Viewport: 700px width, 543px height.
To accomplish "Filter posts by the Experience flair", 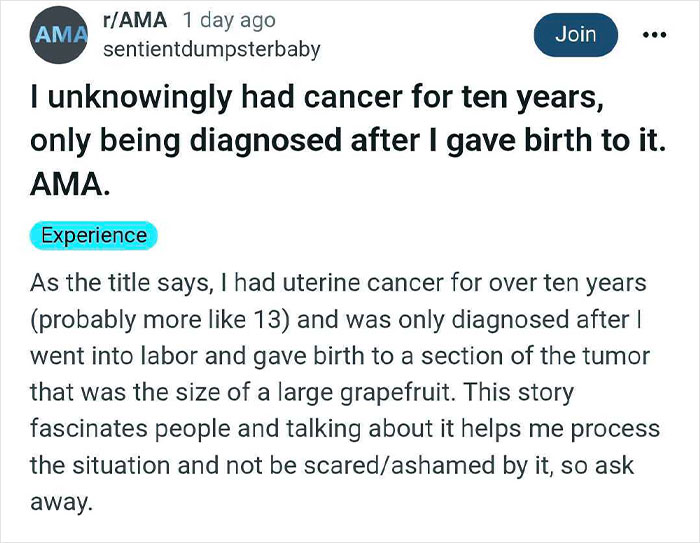I will 94,236.
